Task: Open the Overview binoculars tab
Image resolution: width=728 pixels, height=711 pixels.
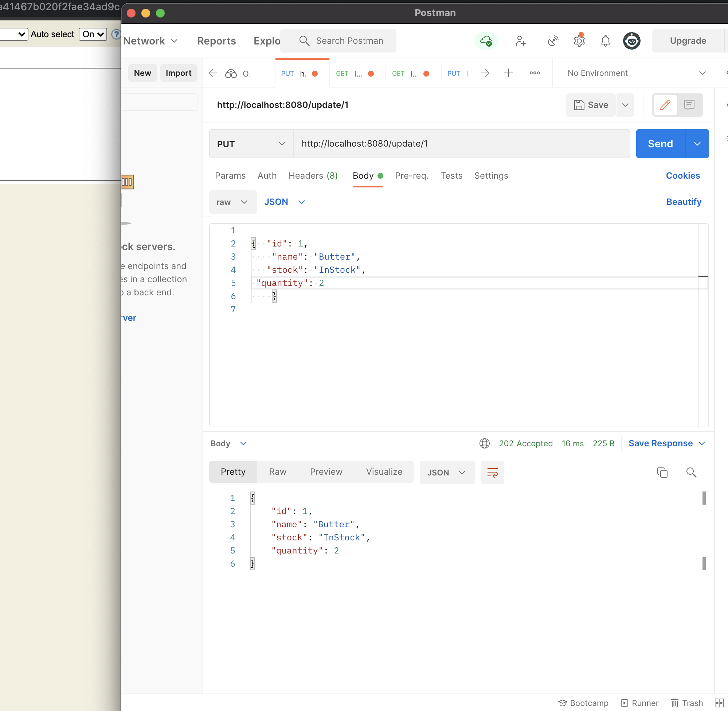Action: pyautogui.click(x=238, y=73)
